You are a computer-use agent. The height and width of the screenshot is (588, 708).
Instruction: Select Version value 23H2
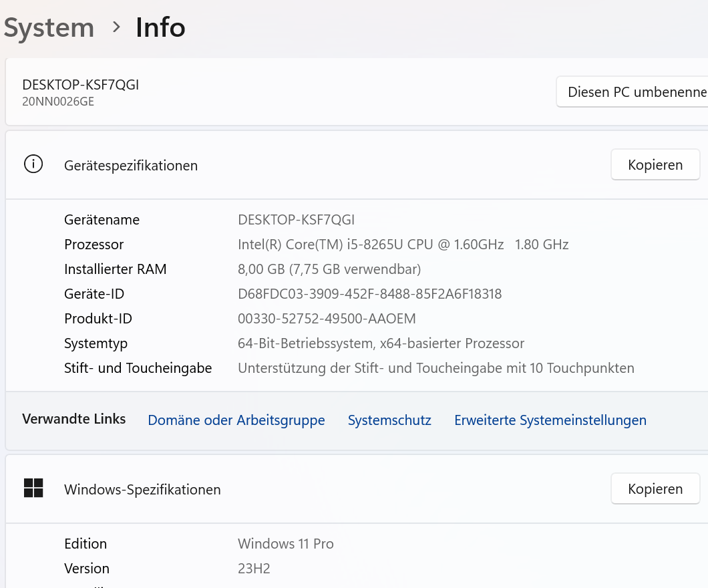pos(254,569)
